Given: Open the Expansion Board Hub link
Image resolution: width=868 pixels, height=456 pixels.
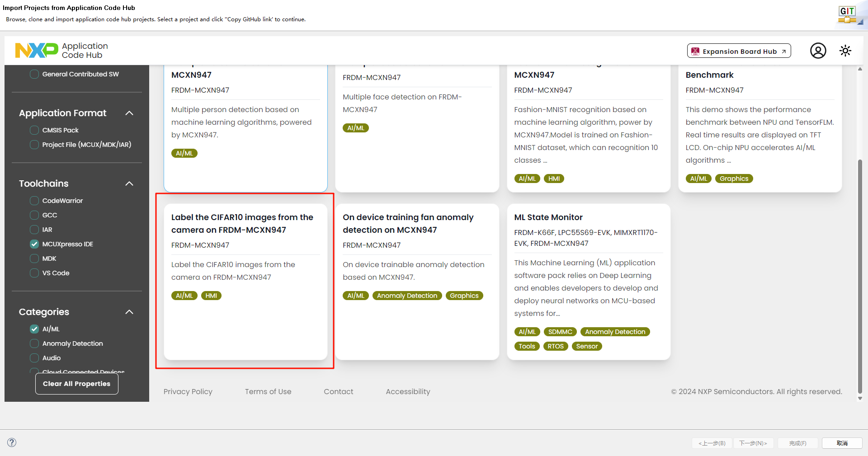Looking at the screenshot, I should coord(739,51).
